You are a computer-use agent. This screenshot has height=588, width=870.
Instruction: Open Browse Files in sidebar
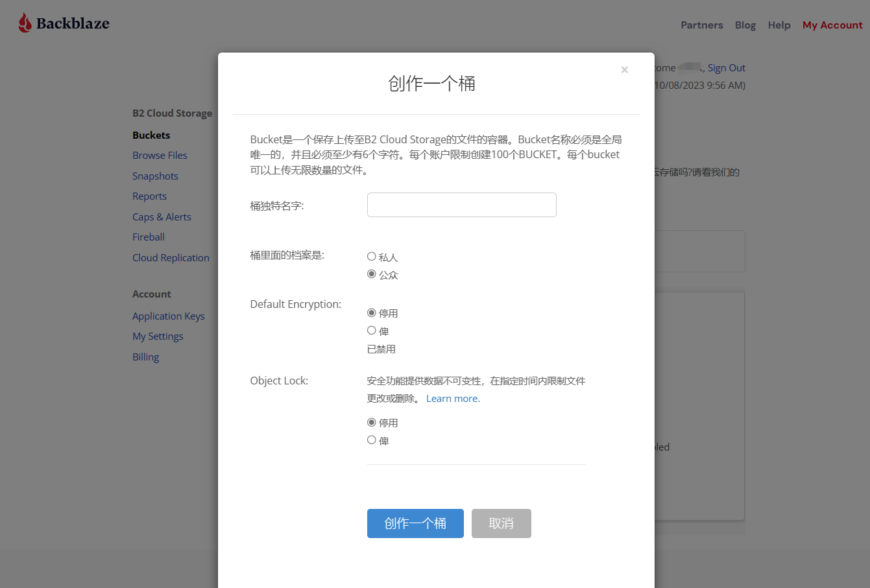160,156
